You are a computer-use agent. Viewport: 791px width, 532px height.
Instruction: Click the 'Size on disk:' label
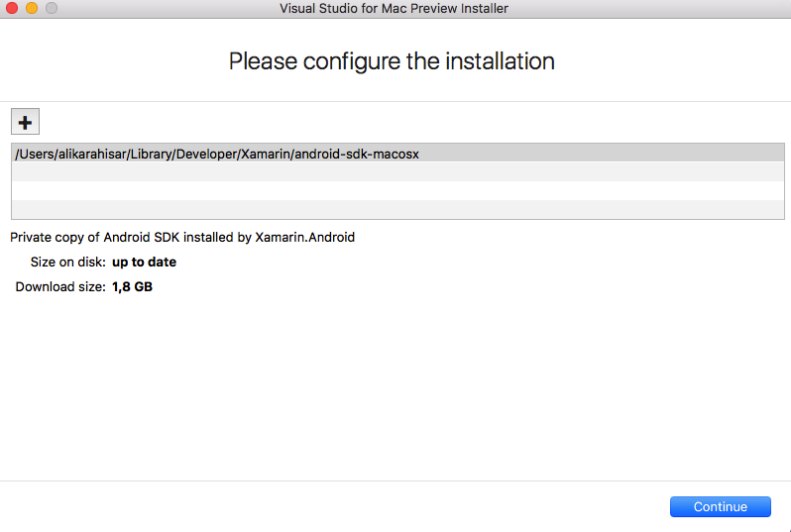coord(68,263)
